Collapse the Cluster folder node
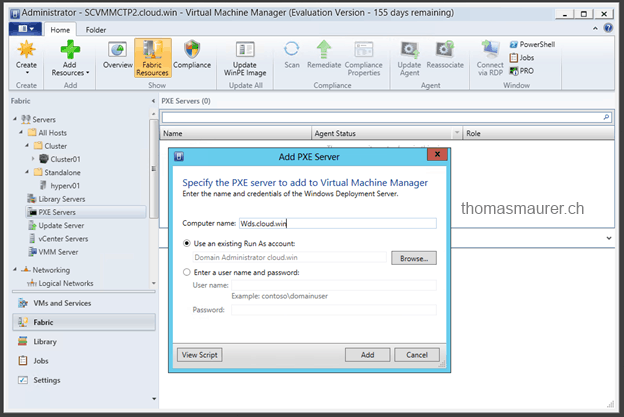This screenshot has width=624, height=417. click(27, 146)
